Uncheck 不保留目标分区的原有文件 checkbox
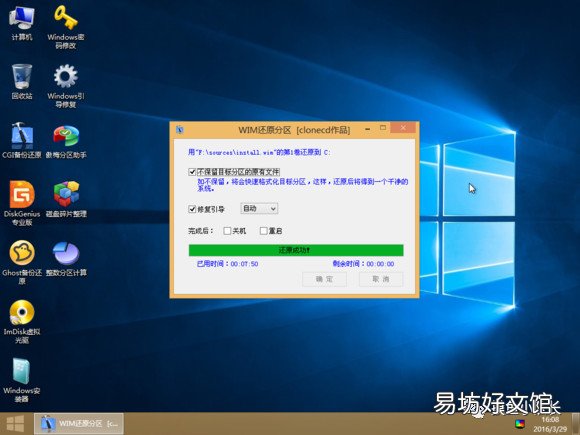This screenshot has width=580, height=435. 192,172
